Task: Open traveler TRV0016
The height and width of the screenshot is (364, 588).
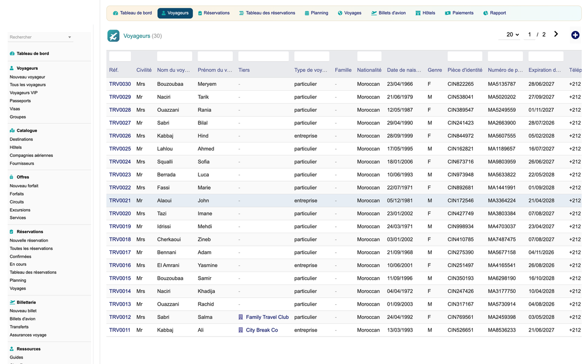Action: pyautogui.click(x=120, y=266)
